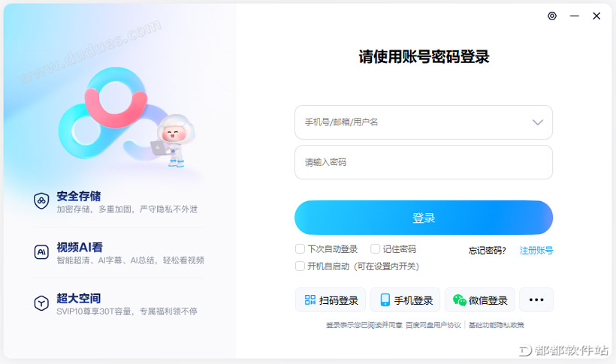Open the 忘记密码? link
This screenshot has height=364, width=616.
[487, 251]
